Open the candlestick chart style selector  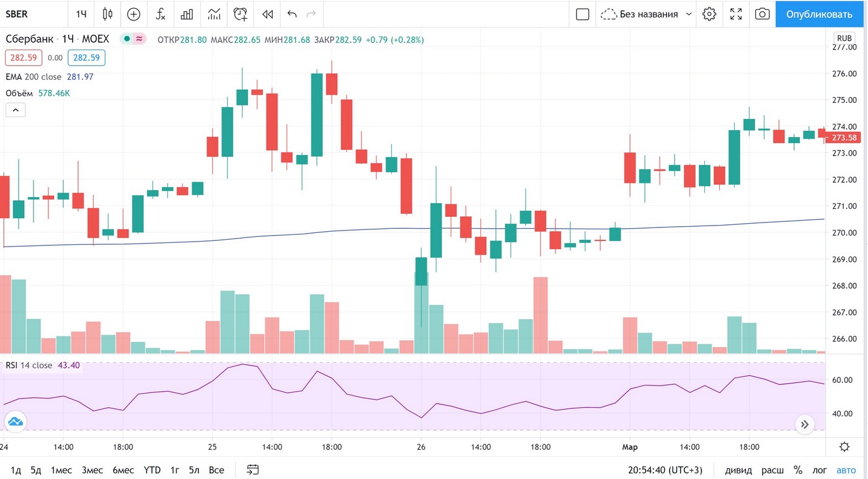(x=107, y=14)
